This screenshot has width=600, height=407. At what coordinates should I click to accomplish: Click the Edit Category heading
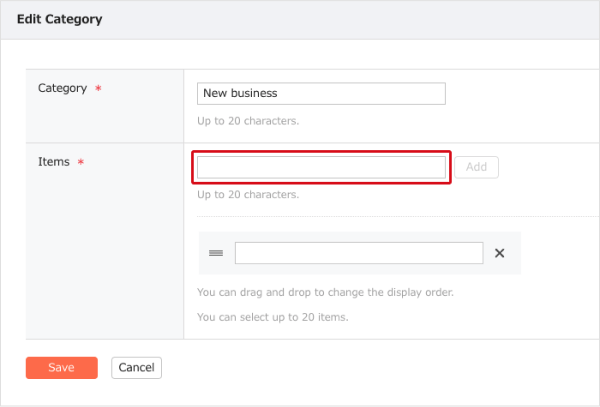(59, 19)
